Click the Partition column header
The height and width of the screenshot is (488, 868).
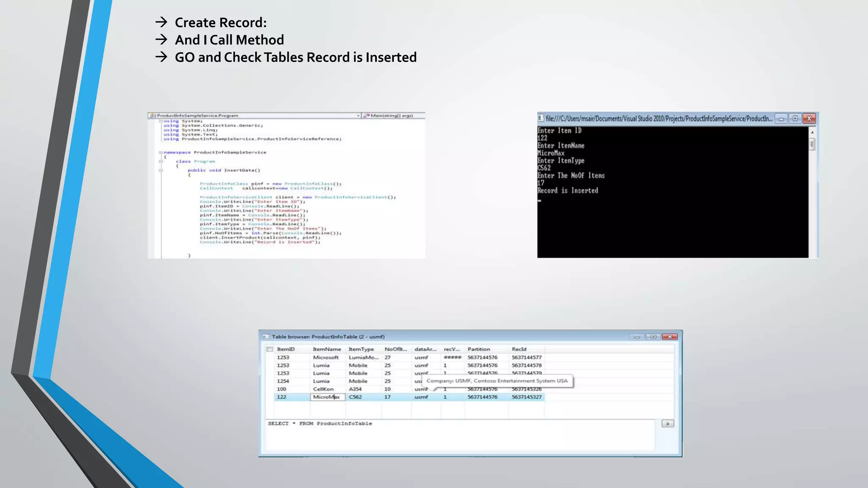(487, 349)
